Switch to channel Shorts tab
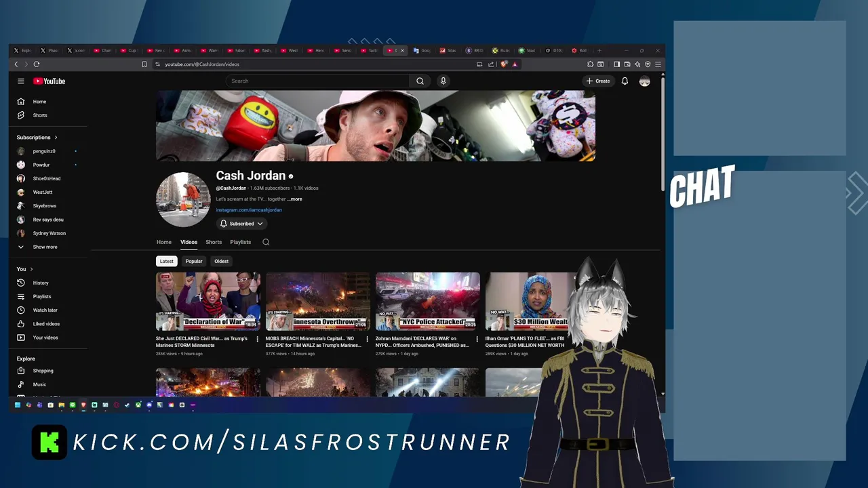The height and width of the screenshot is (488, 868). (x=214, y=242)
